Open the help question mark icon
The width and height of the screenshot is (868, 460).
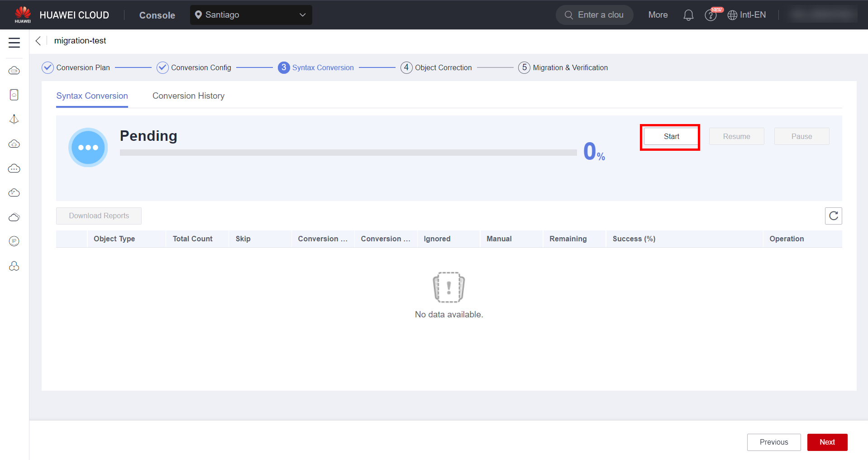(711, 15)
